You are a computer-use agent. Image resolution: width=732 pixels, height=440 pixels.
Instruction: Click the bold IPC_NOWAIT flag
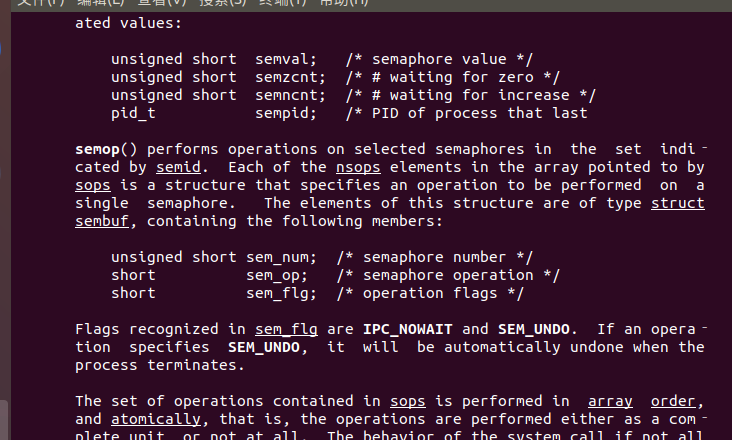click(412, 329)
